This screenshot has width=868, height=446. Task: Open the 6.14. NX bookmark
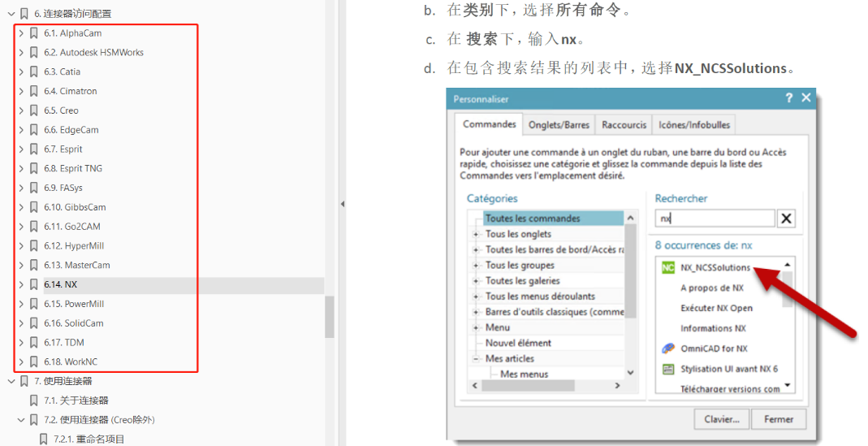(61, 284)
